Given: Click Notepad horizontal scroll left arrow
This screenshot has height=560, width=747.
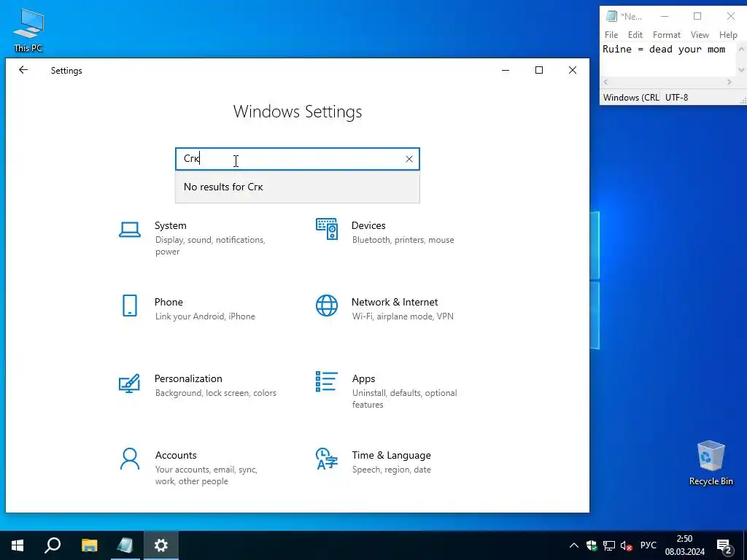Looking at the screenshot, I should point(605,82).
